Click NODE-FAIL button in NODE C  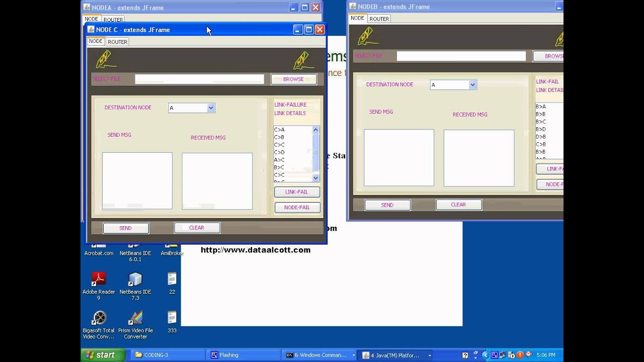[297, 207]
